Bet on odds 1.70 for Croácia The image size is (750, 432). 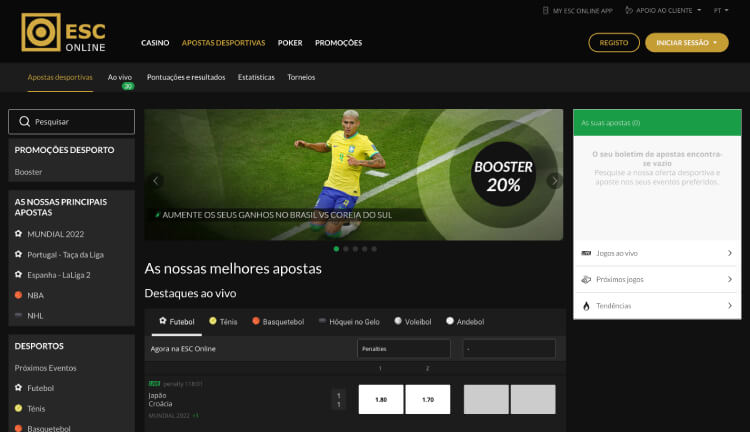[428, 399]
